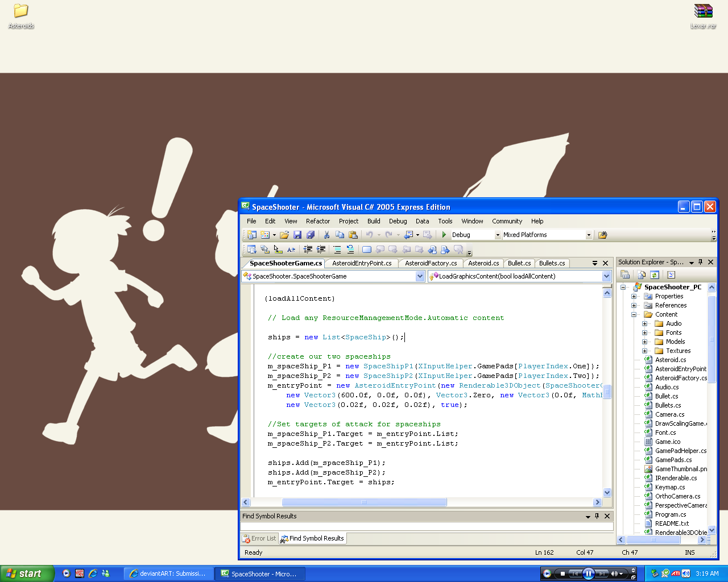This screenshot has height=582, width=728.
Task: Click the Add New Item toolbar icon
Action: coord(265,235)
